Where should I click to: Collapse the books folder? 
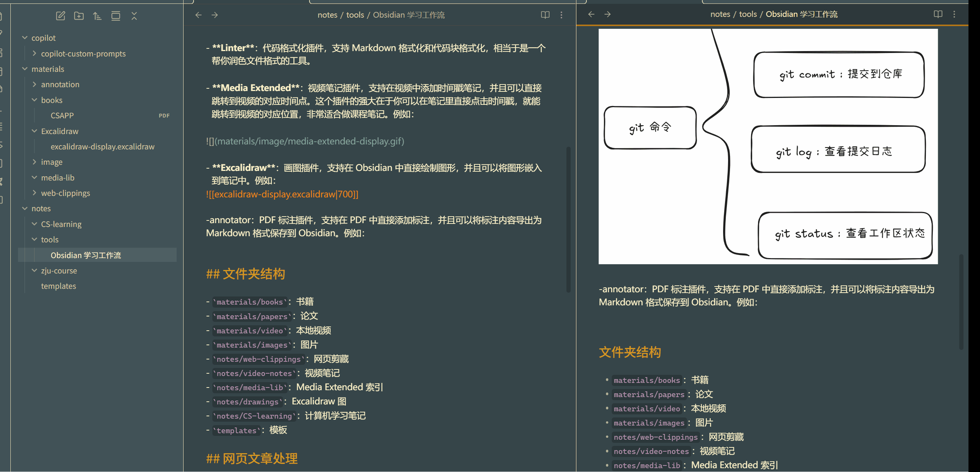click(35, 100)
